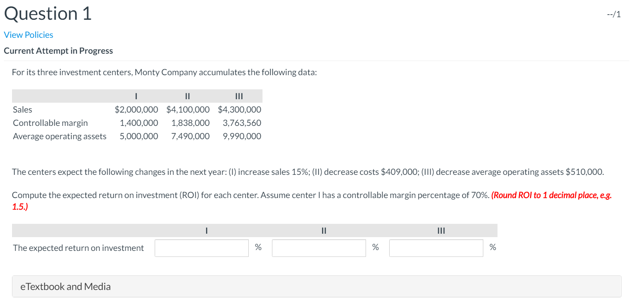Click column header II in the data table
This screenshot has height=299, width=644.
click(187, 96)
